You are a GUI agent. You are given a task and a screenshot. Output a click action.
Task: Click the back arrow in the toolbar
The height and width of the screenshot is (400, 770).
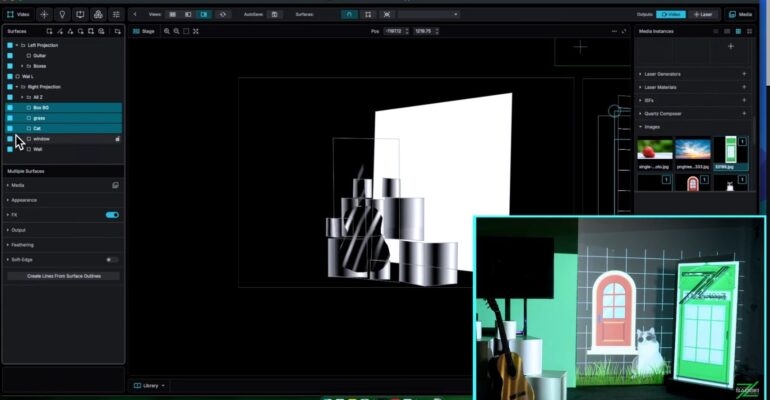[x=135, y=14]
